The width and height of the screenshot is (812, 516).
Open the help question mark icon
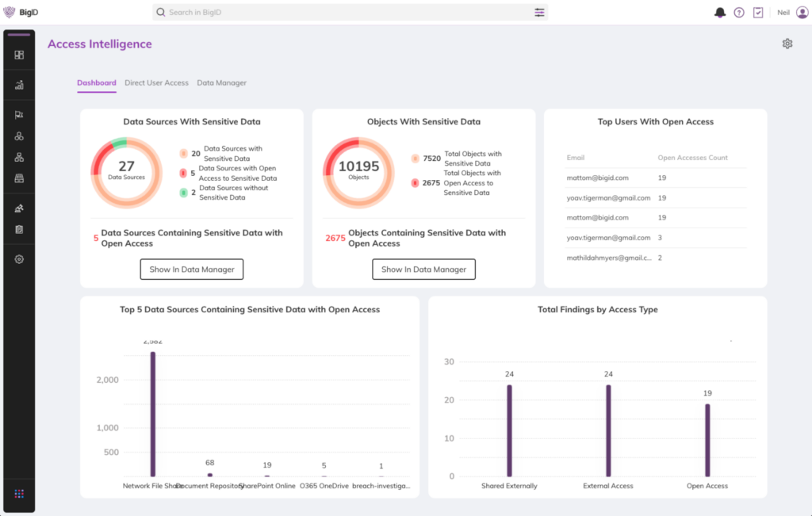tap(739, 13)
